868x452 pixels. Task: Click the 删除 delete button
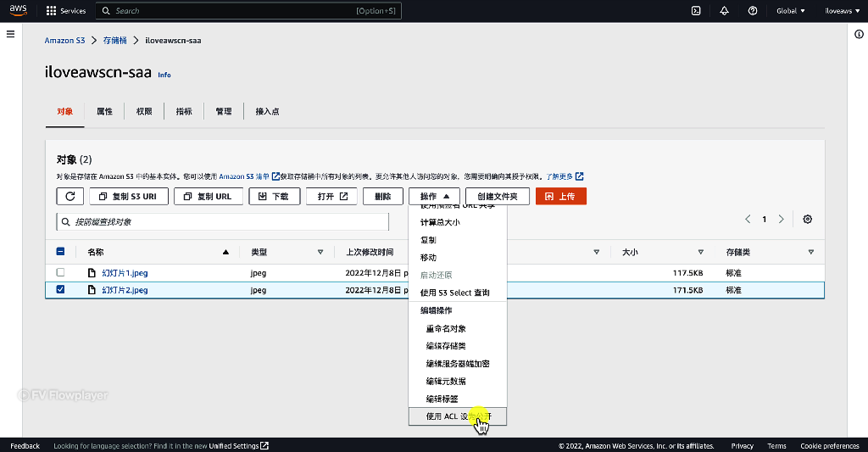coord(382,196)
